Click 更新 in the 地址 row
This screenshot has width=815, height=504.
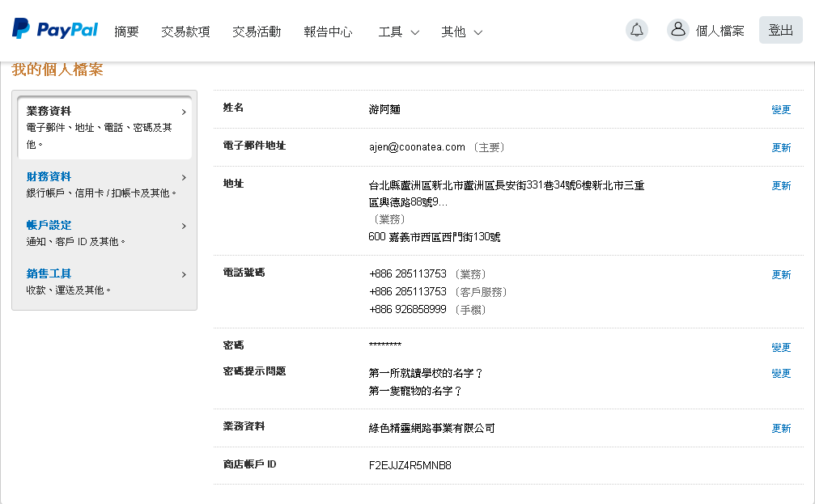(781, 185)
